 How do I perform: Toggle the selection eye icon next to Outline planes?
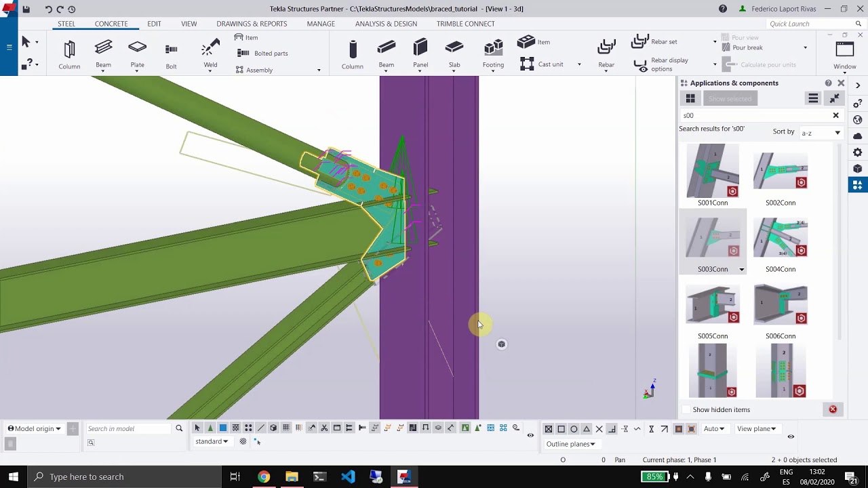(x=791, y=436)
